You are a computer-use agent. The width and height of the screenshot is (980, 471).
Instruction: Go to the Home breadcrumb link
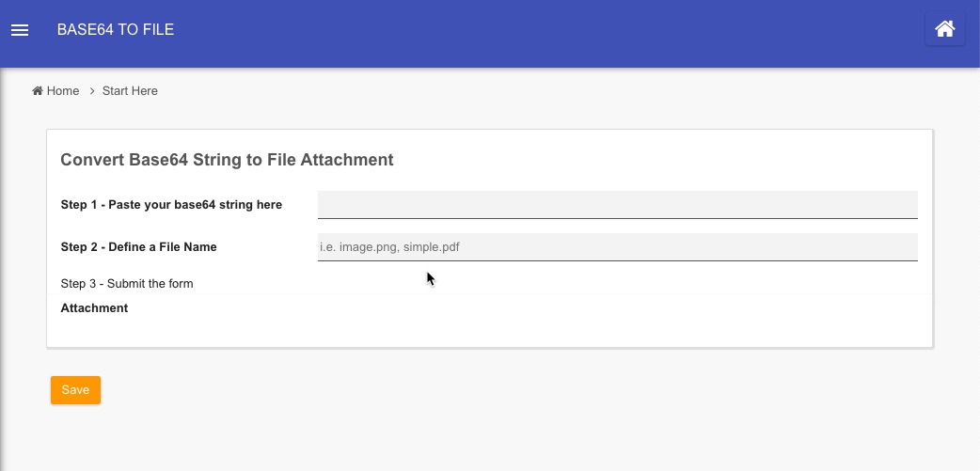(x=63, y=91)
